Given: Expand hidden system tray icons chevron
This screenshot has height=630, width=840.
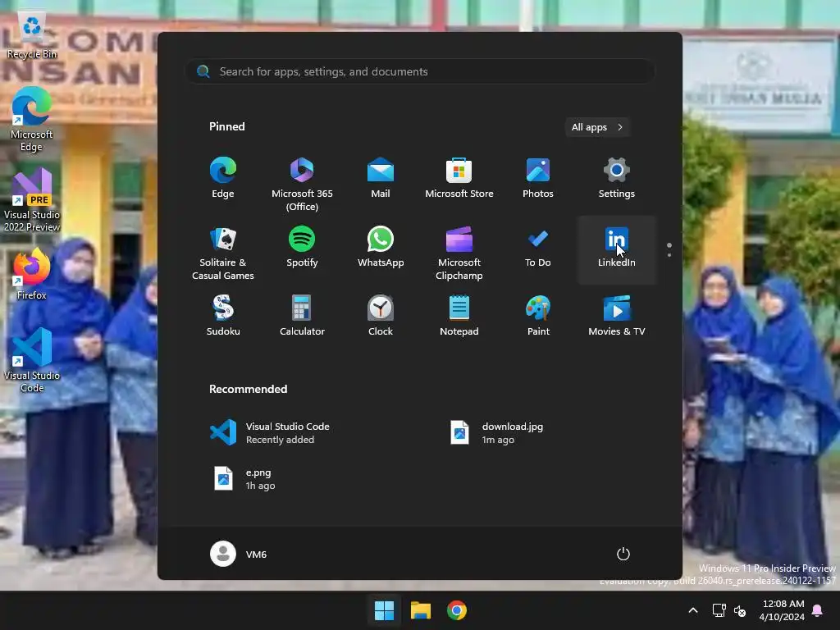Looking at the screenshot, I should (x=692, y=610).
